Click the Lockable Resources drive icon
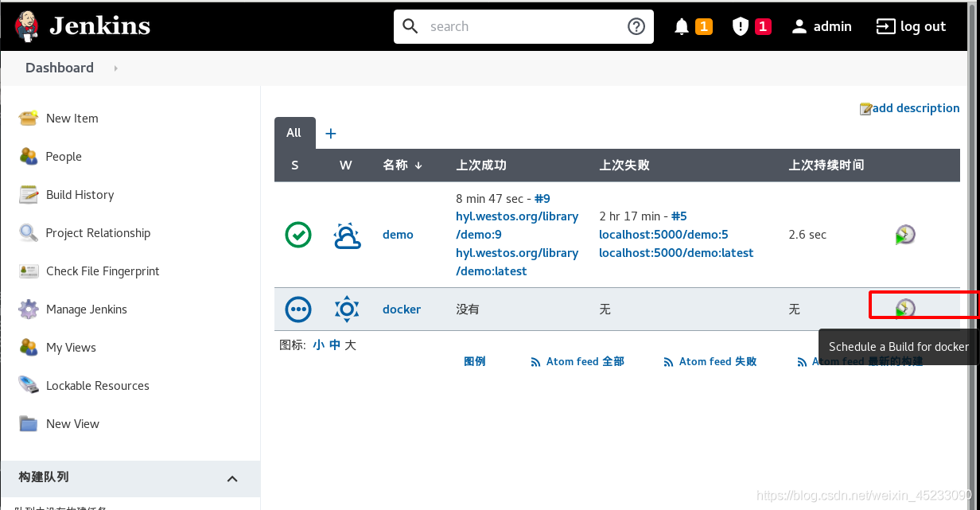Screen dimensions: 980x510 click(29, 385)
